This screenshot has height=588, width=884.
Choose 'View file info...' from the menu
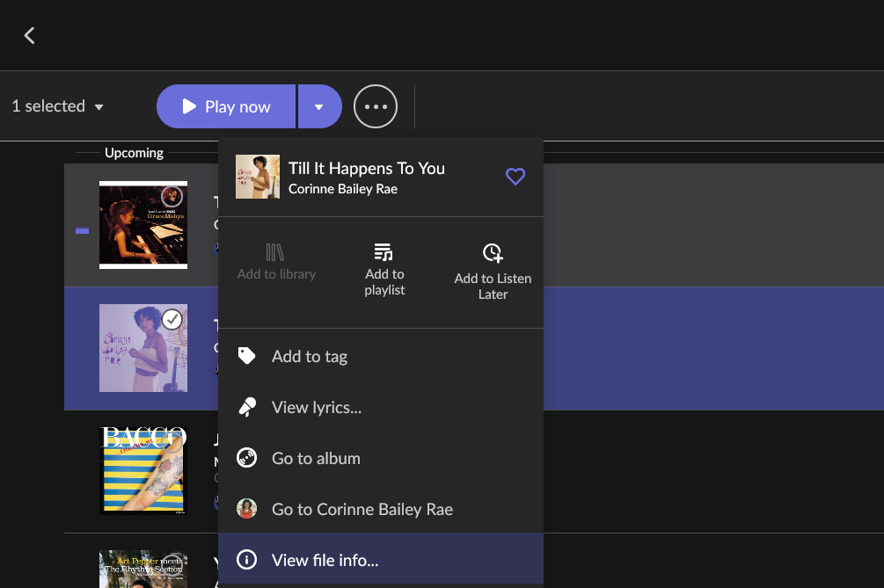coord(325,560)
